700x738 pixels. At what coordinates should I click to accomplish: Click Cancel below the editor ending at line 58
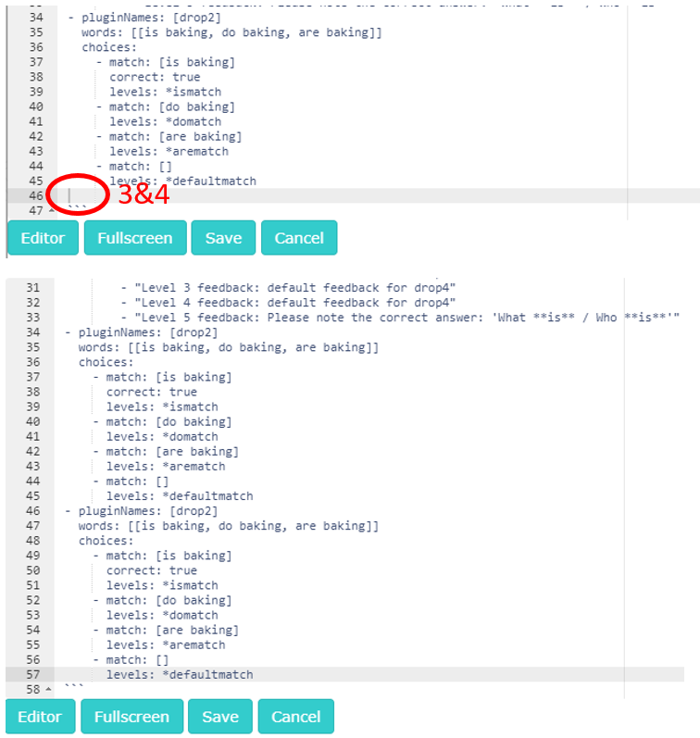295,717
